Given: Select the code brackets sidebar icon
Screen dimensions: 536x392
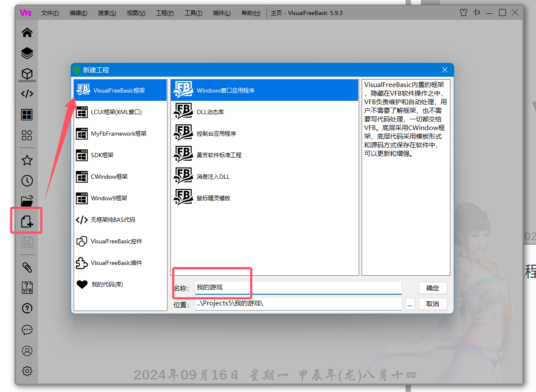Looking at the screenshot, I should pos(27,94).
